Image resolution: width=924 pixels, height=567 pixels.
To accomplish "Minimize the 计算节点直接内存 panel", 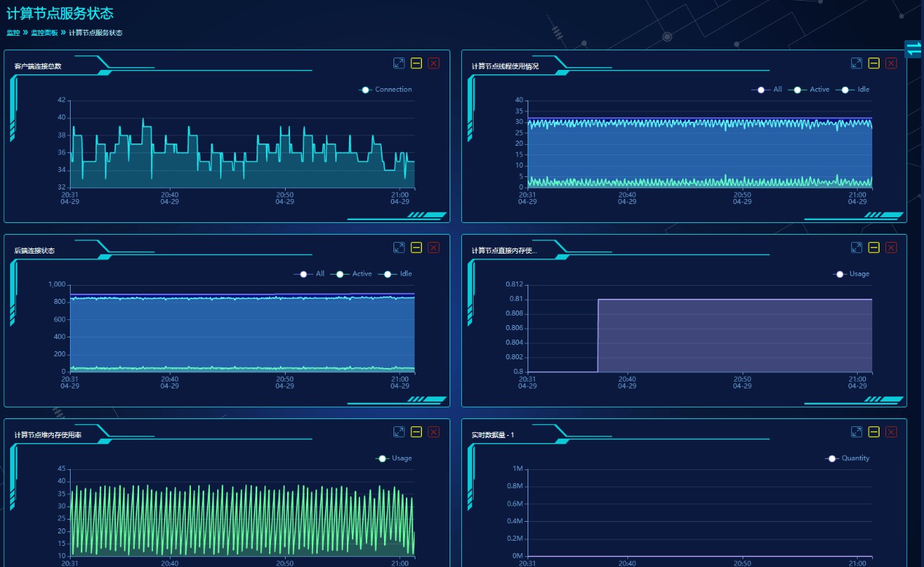I will click(x=874, y=248).
